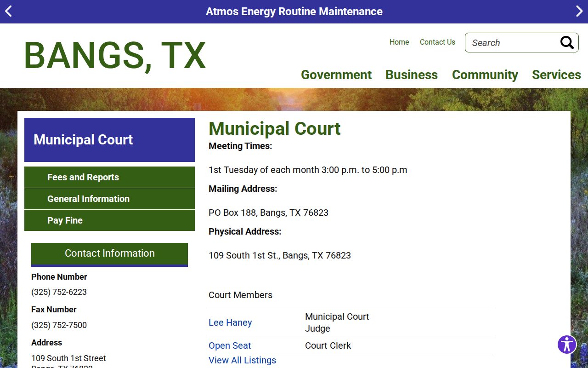Go to previous alert with left arrow
The image size is (588, 368).
pos(8,11)
